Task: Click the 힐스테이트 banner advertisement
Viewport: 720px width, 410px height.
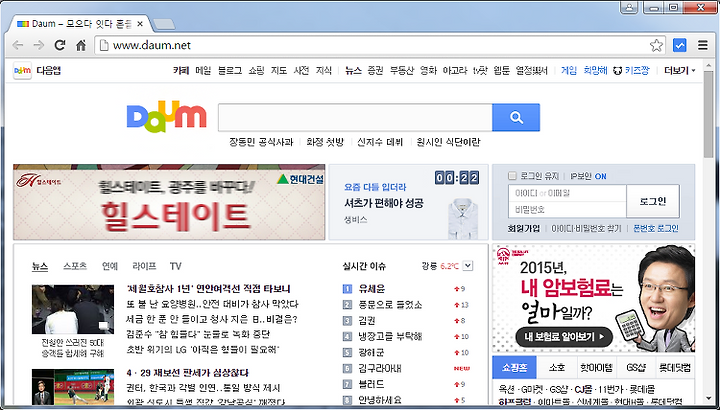Action: click(169, 202)
